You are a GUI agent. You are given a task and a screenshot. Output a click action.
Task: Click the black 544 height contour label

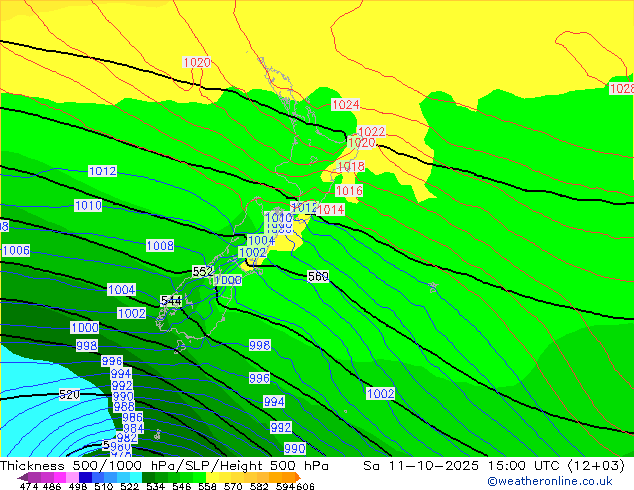171,301
